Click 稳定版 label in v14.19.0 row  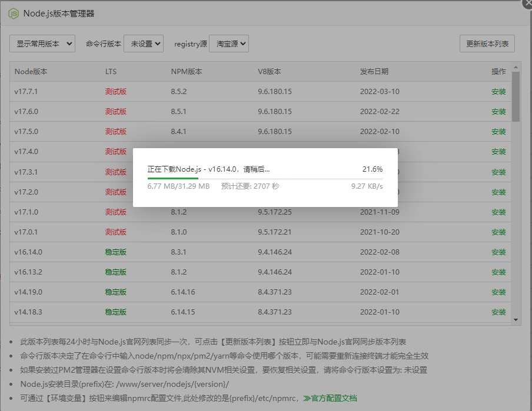[116, 292]
